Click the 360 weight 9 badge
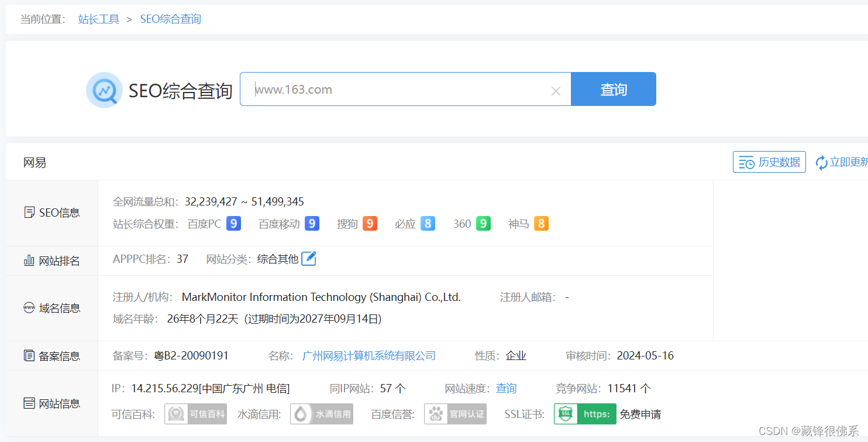 click(483, 224)
